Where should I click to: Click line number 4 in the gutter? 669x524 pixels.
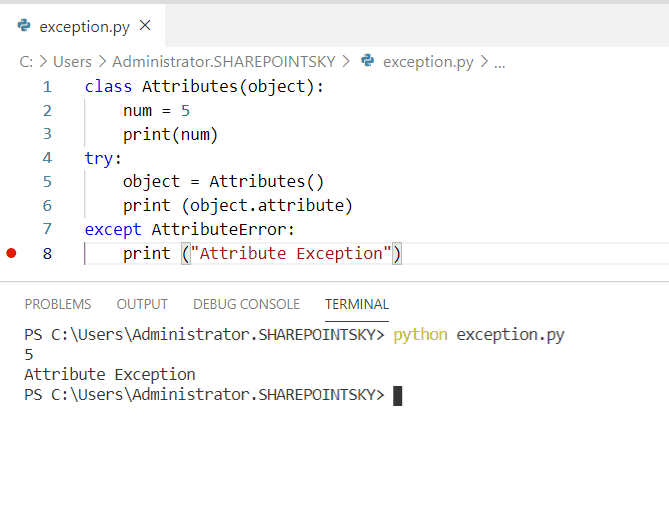click(47, 158)
